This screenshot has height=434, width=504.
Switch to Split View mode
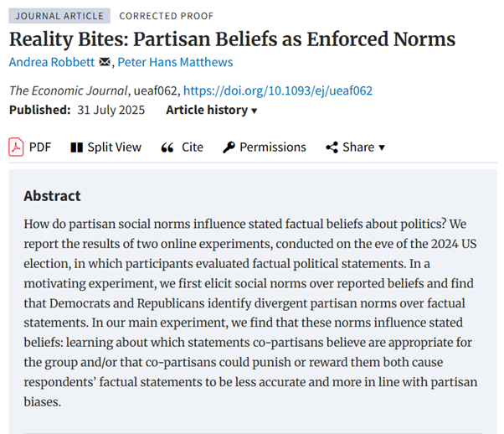coord(115,147)
